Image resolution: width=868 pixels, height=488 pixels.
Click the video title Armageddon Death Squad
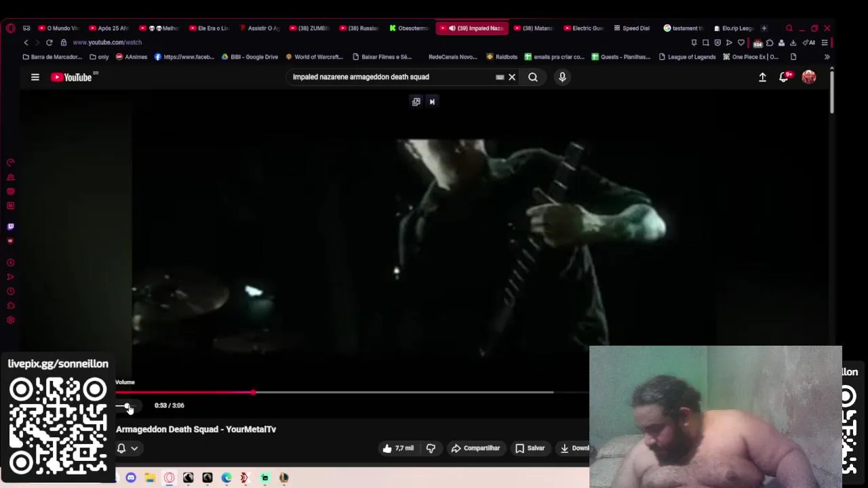[x=196, y=429]
